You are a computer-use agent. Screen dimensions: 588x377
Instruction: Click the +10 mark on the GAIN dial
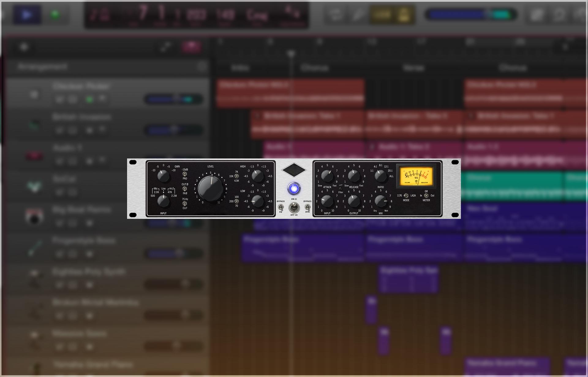(x=173, y=170)
